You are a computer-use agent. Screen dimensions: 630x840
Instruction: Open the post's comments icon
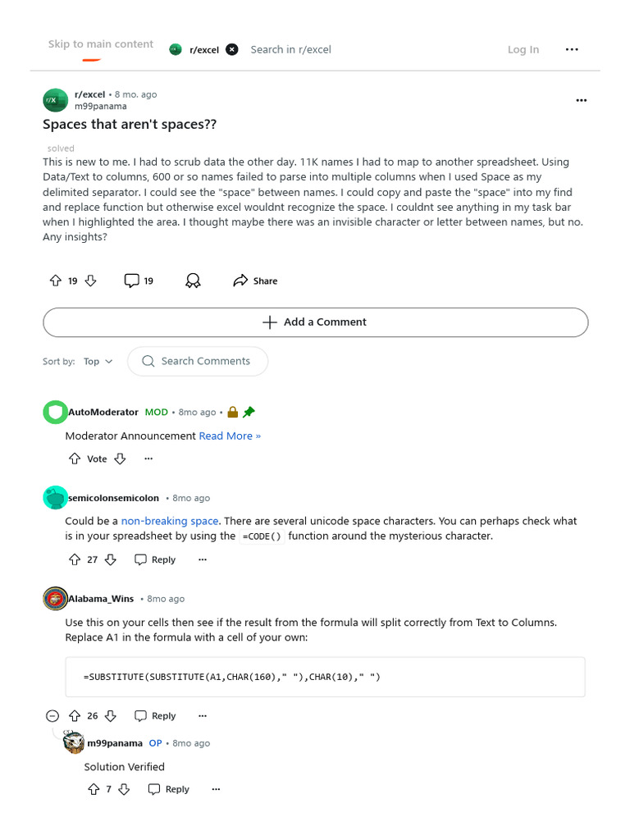click(131, 281)
